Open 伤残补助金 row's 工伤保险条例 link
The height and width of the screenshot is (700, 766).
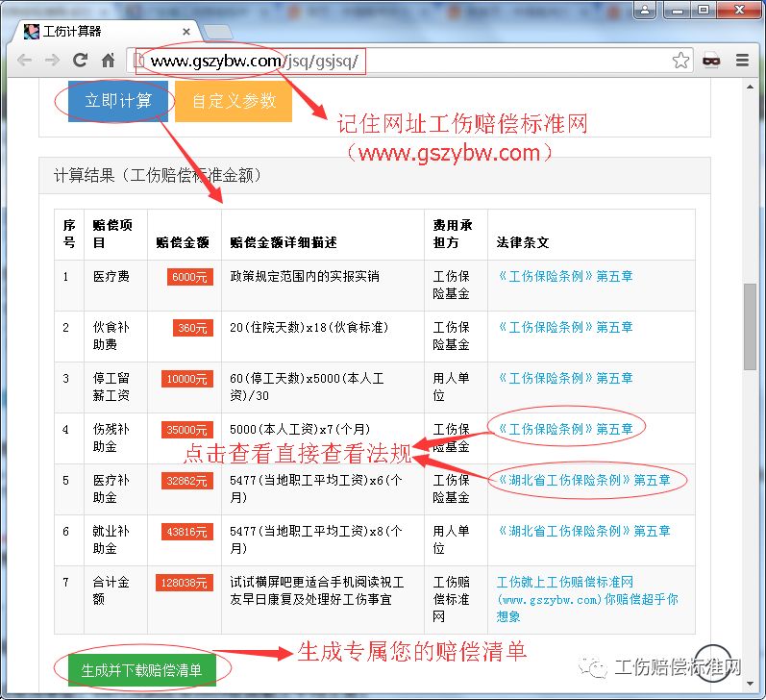click(x=565, y=429)
